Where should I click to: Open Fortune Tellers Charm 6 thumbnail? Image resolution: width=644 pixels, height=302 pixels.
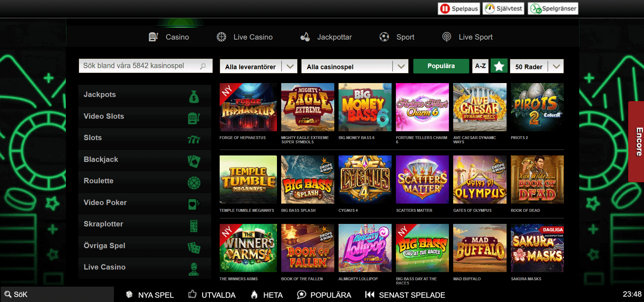(x=422, y=107)
